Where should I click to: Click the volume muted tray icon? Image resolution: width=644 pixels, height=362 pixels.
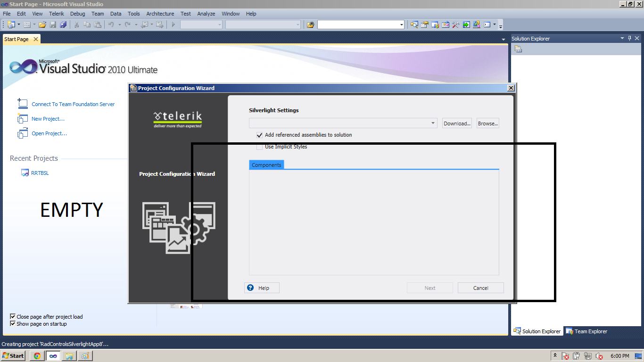tap(600, 356)
